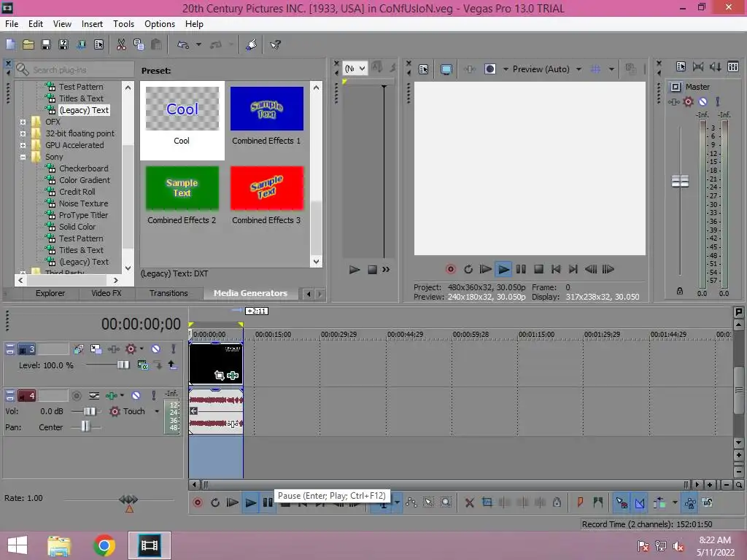
Task: Click Level slider handle on track 3
Action: [123, 365]
